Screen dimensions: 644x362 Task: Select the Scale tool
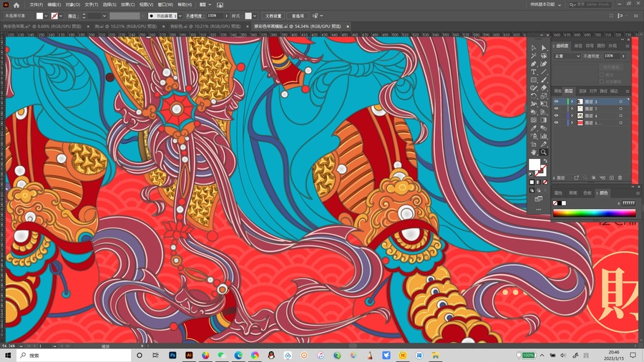click(544, 96)
